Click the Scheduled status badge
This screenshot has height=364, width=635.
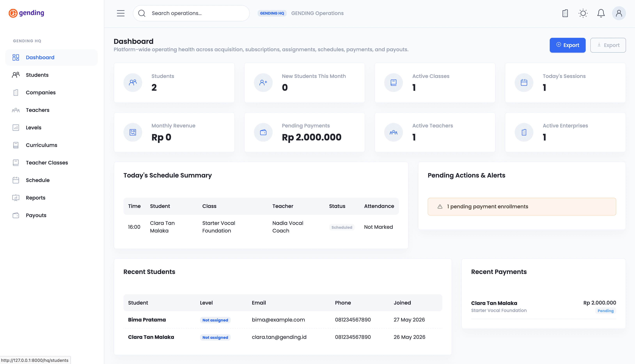pos(342,227)
